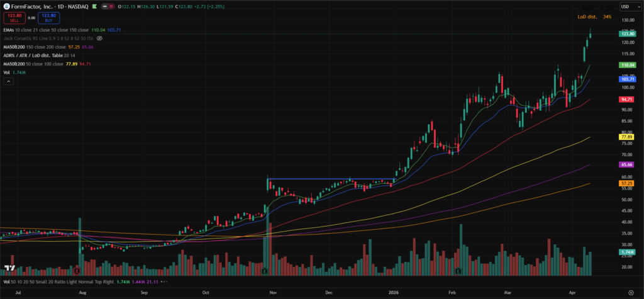Click the yellow 77.89 moving average label

point(626,137)
